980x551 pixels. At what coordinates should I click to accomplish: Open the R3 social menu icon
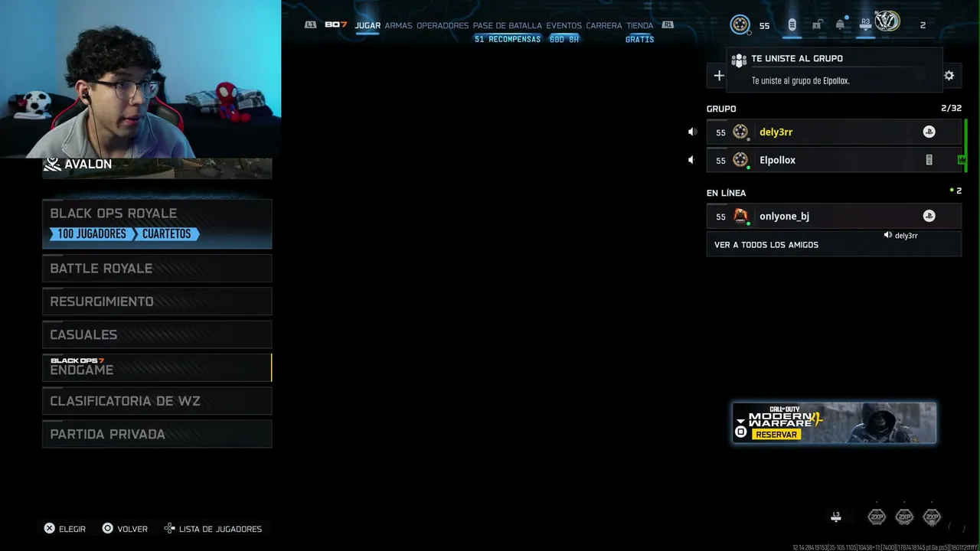pos(865,24)
